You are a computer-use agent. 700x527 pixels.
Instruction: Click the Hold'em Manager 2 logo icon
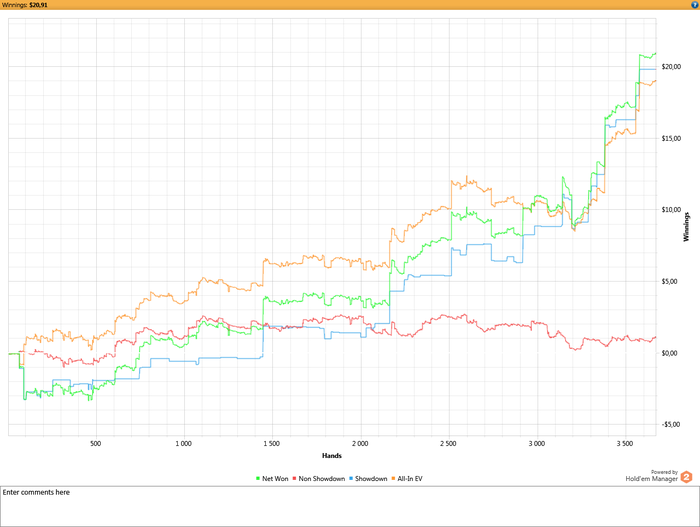tap(686, 477)
